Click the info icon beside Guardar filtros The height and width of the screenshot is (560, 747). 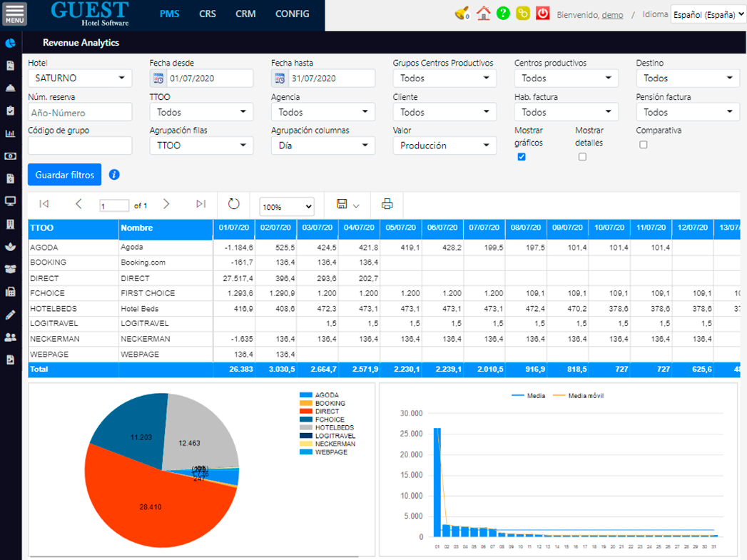(114, 175)
